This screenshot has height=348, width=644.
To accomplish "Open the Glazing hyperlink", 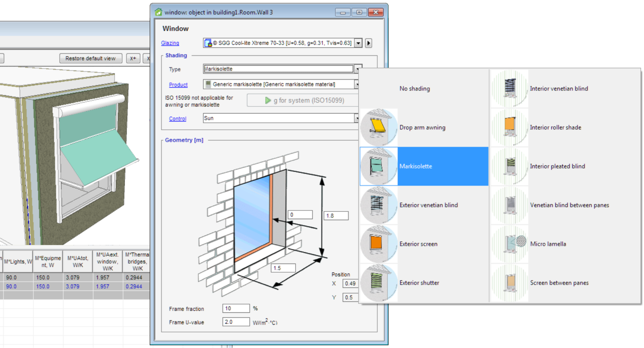I will click(170, 43).
